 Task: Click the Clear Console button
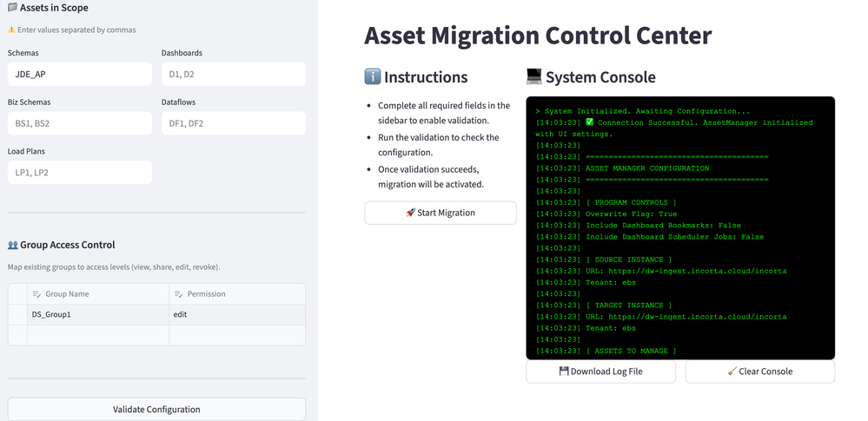click(760, 372)
